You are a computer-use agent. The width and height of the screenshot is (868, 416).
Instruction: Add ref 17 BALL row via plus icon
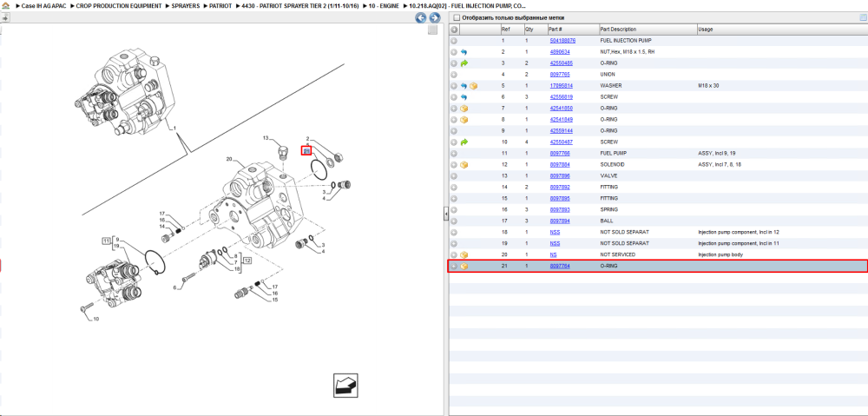454,221
